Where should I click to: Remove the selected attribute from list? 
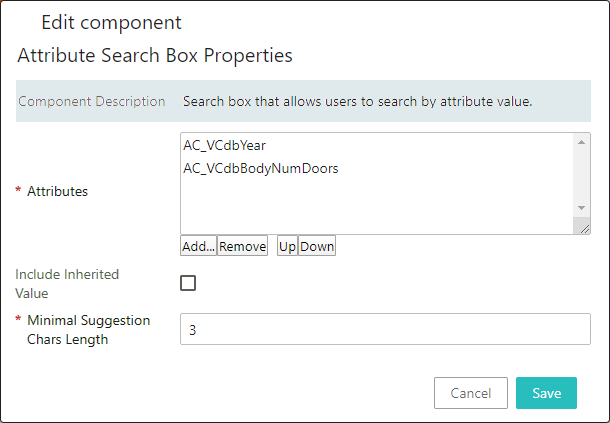(x=242, y=246)
